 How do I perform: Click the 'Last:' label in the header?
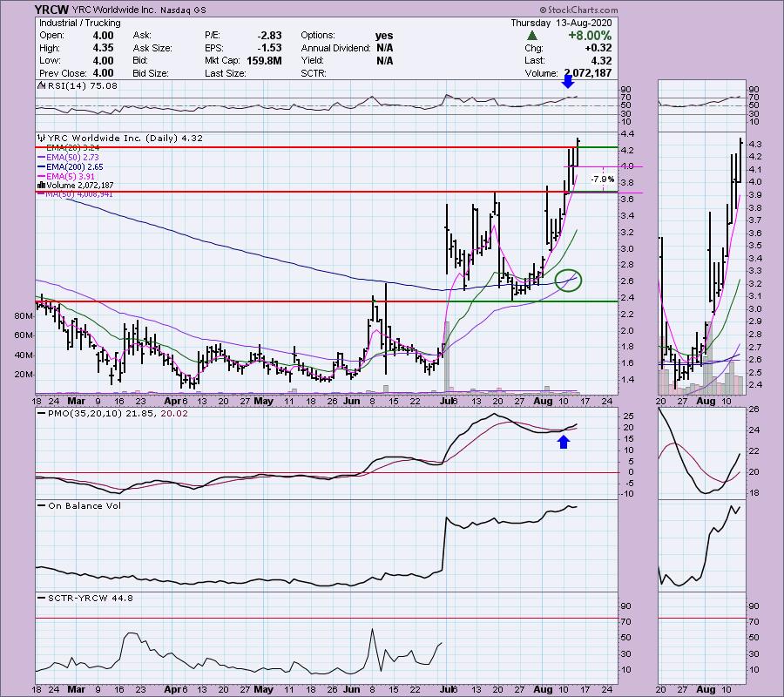pyautogui.click(x=535, y=60)
